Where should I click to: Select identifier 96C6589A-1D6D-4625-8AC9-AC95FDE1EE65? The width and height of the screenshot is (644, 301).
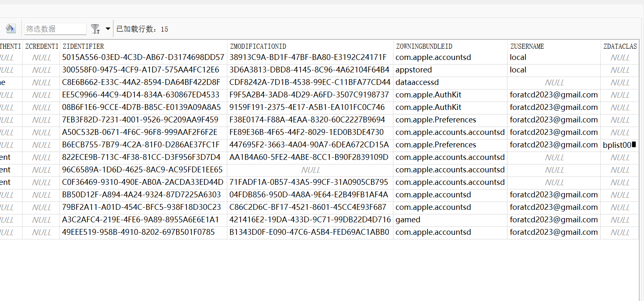point(142,170)
